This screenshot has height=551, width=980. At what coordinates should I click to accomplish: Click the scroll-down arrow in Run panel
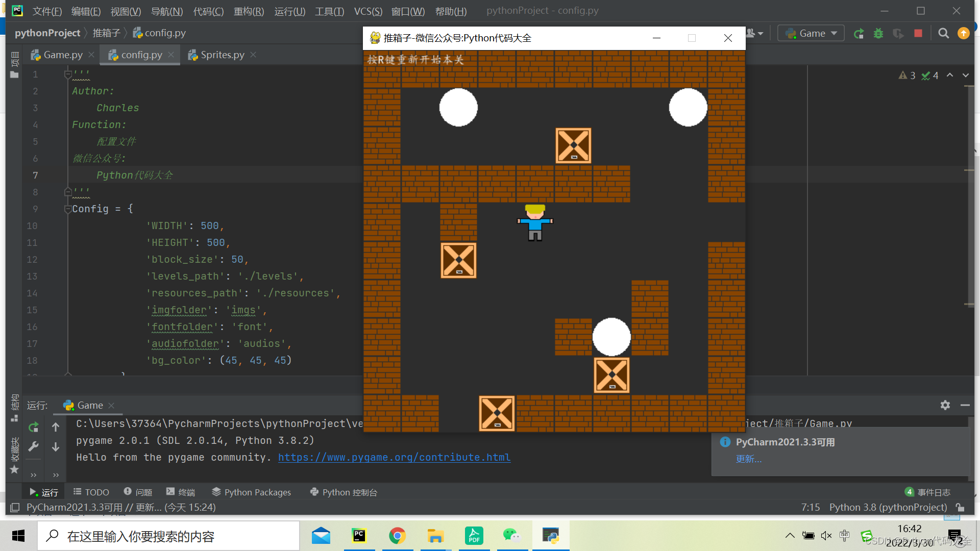coord(56,447)
